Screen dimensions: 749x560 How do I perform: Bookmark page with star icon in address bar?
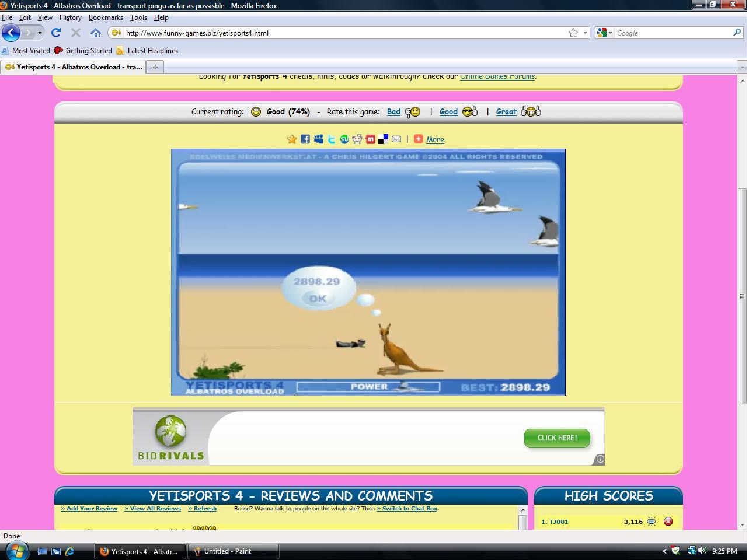click(573, 33)
